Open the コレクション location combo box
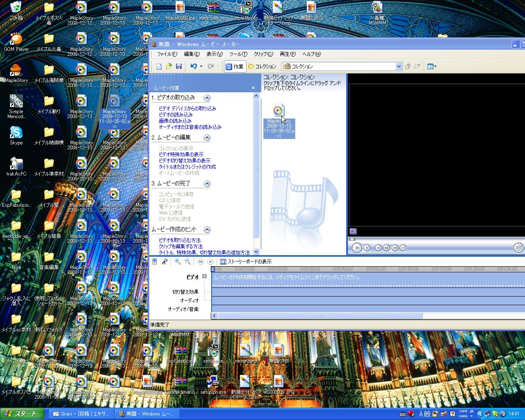Image resolution: width=525 pixels, height=420 pixels. [342, 66]
